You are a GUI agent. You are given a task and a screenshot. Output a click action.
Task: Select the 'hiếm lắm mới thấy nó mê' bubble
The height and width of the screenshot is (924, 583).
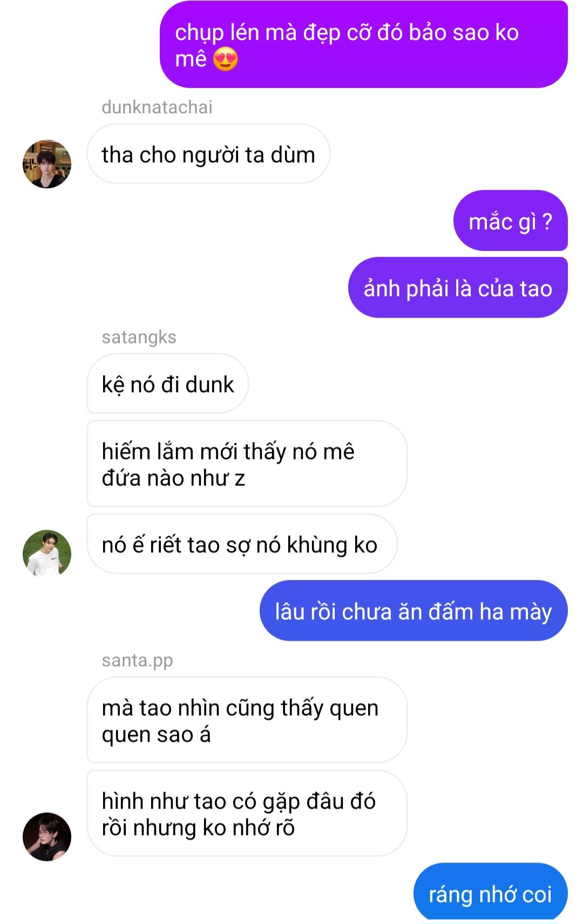click(247, 464)
